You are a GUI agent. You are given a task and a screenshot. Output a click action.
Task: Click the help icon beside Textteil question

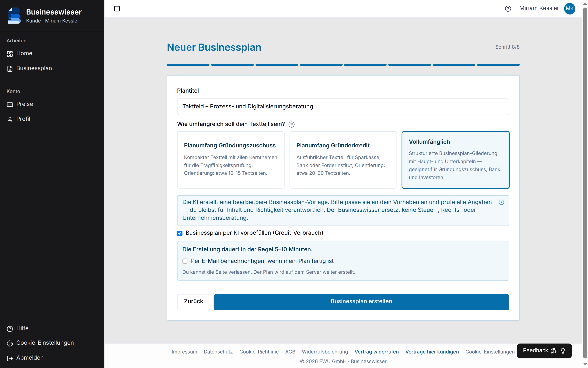coord(291,125)
